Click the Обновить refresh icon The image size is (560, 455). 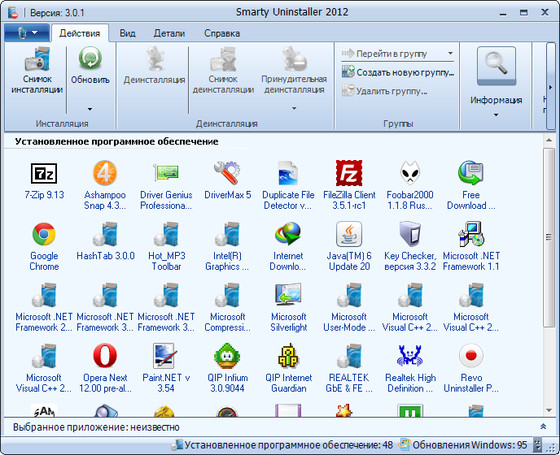point(90,58)
